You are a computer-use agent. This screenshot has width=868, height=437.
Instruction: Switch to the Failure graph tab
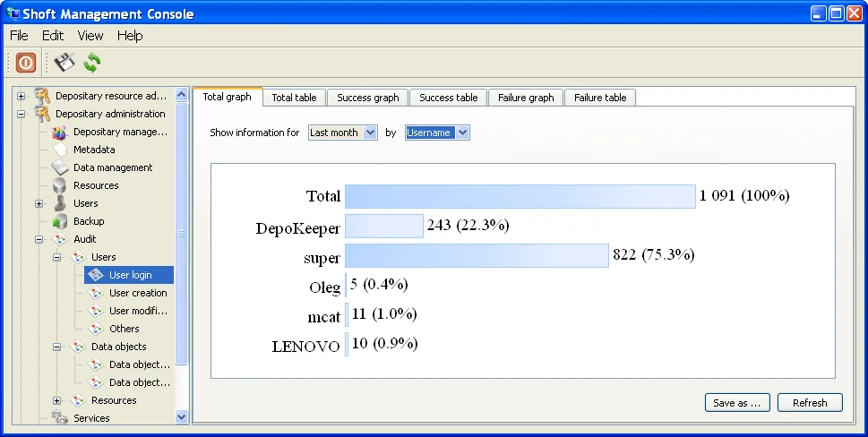(x=526, y=98)
